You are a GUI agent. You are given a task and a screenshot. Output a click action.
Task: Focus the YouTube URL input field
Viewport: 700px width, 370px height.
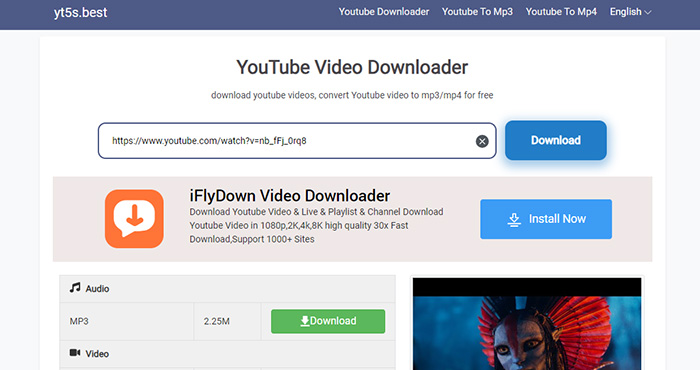tap(297, 141)
